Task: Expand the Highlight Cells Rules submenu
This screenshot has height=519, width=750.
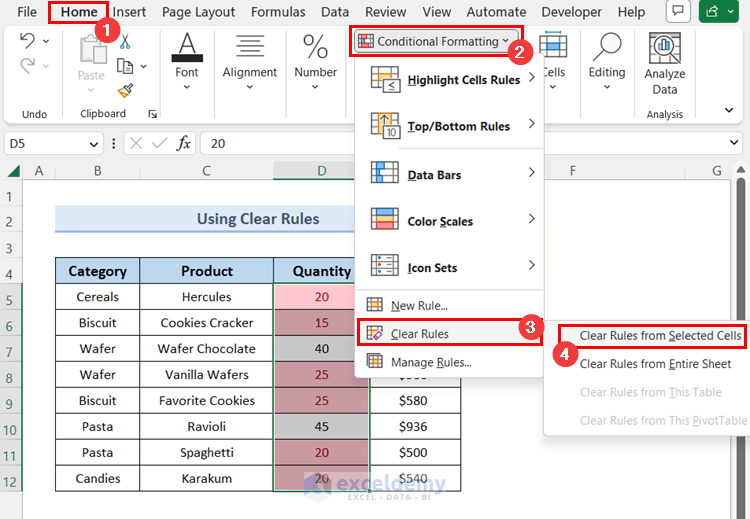Action: [x=452, y=79]
